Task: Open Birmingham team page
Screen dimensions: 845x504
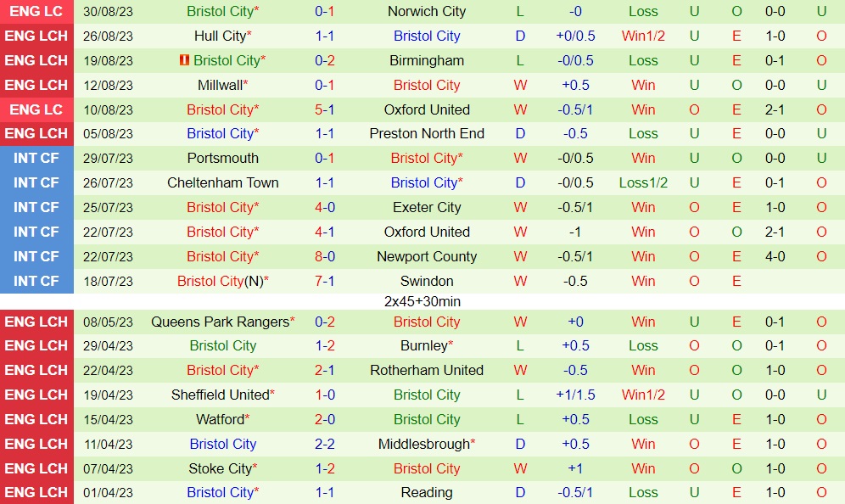Action: click(427, 61)
